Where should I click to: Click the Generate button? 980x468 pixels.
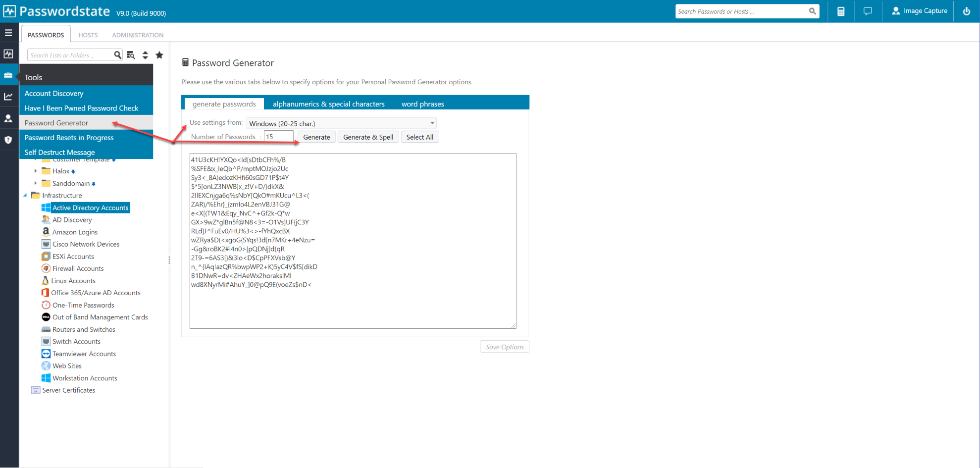point(317,137)
